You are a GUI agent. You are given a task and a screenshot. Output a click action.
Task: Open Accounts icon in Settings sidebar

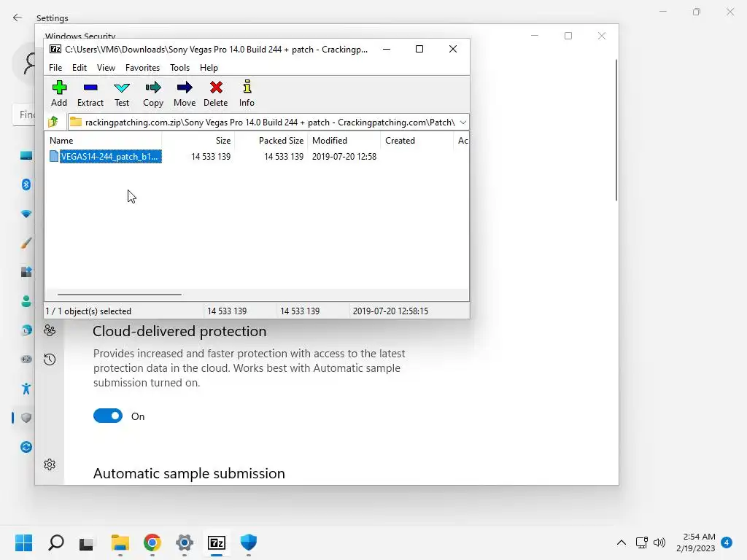(x=26, y=301)
